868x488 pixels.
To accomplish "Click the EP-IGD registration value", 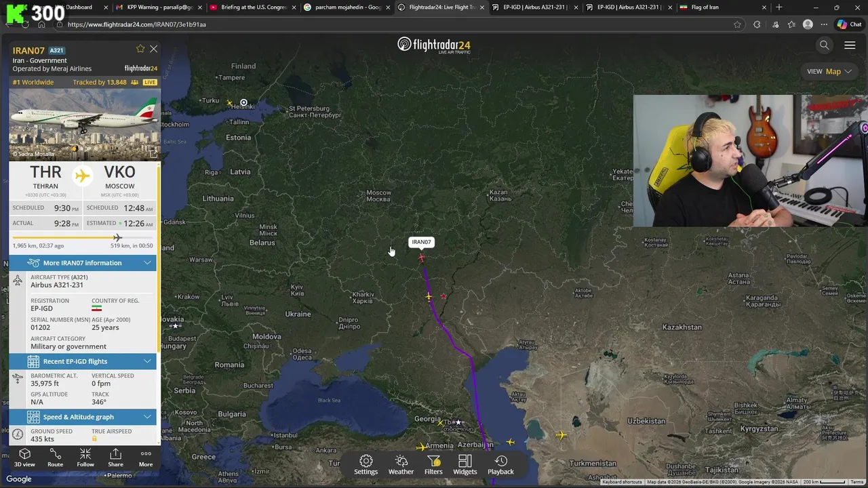I will [x=41, y=308].
